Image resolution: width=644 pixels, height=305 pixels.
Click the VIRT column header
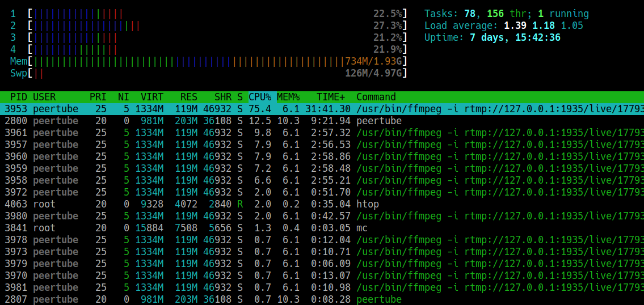pos(152,97)
